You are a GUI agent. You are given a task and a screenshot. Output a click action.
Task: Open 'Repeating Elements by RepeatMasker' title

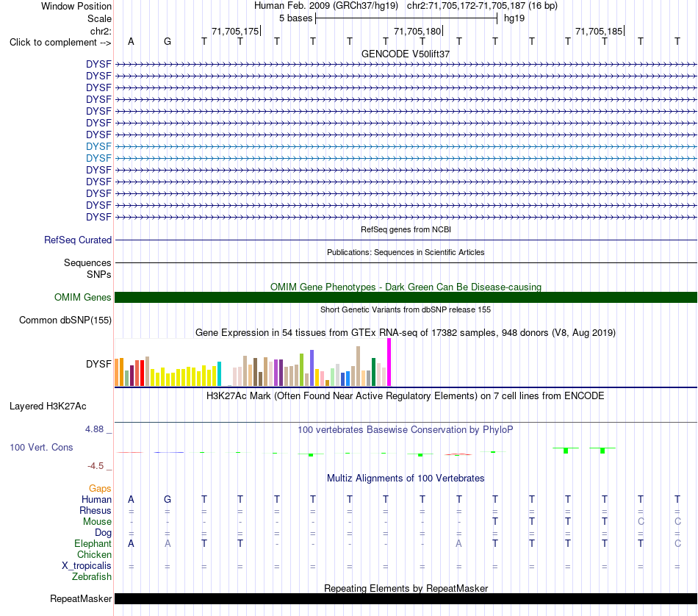[406, 588]
